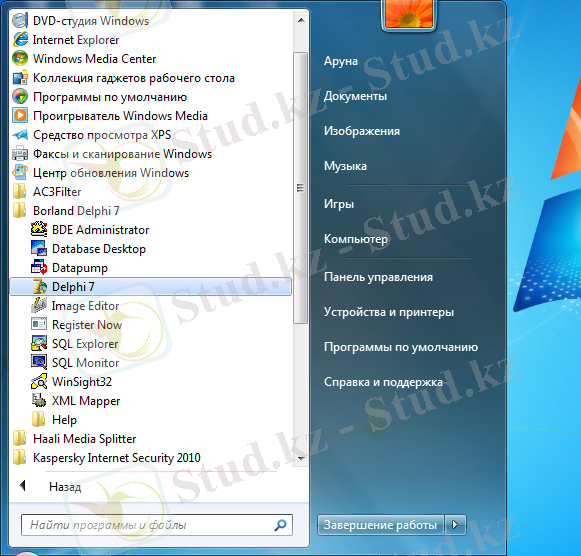Click the Завершение работы button
The width and height of the screenshot is (581, 556).
click(381, 525)
